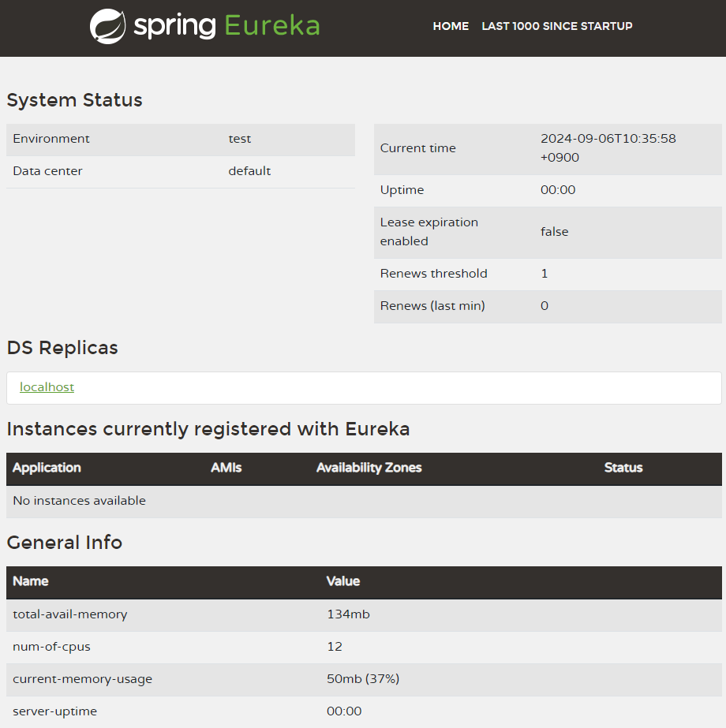The image size is (726, 728).
Task: Select the num-of-cpus value 12
Action: click(335, 647)
